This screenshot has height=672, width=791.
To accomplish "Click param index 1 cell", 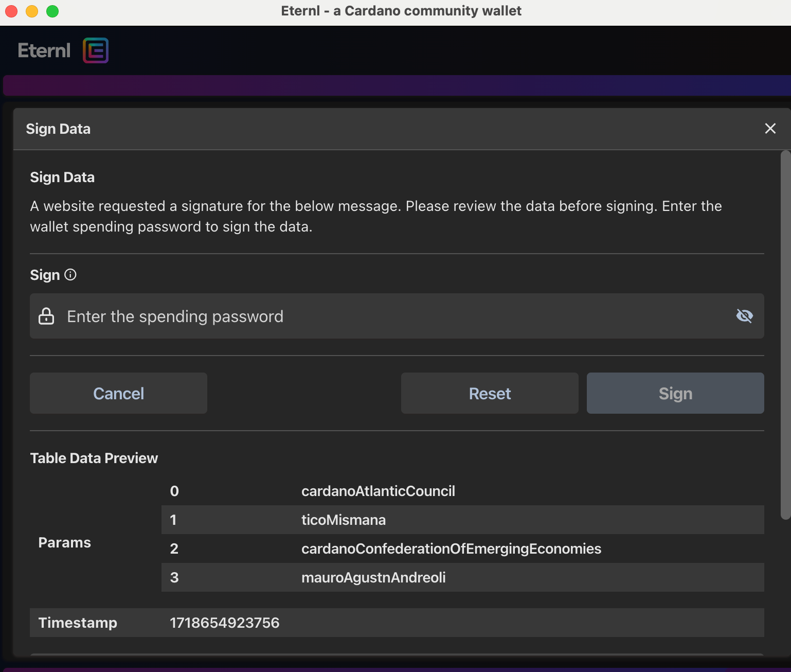I will 173,520.
